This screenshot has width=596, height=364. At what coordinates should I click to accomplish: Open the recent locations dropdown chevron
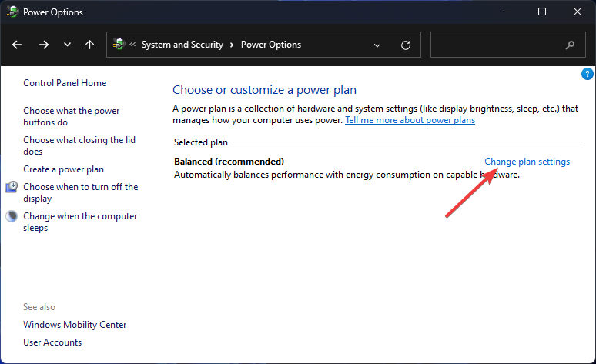(67, 45)
